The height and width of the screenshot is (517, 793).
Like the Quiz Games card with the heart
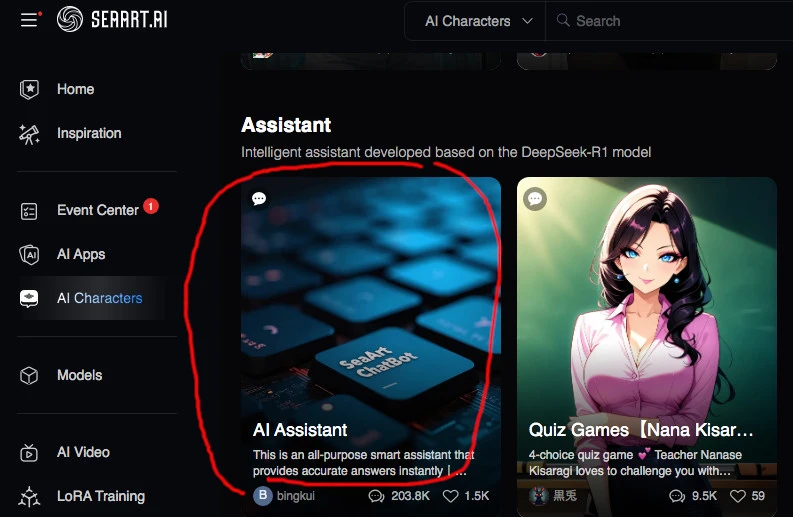[737, 496]
